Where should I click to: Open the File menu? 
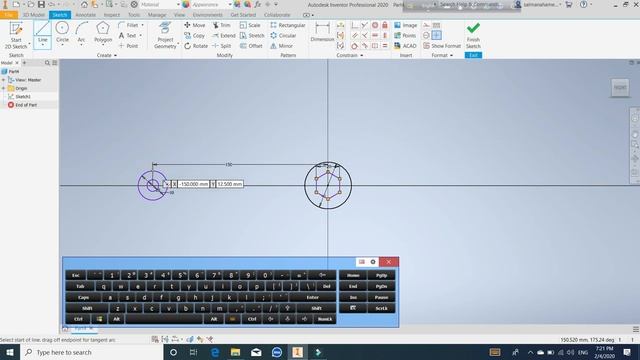(x=9, y=15)
